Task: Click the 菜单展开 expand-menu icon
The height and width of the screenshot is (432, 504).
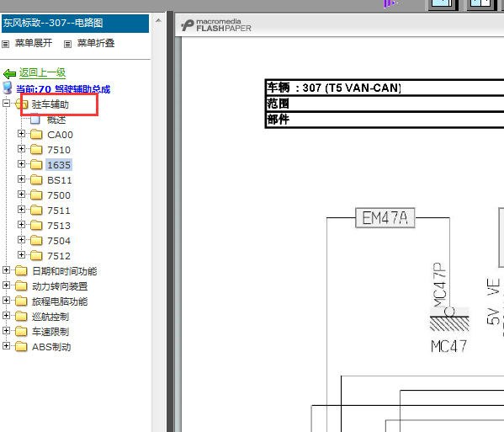Action: click(5, 44)
